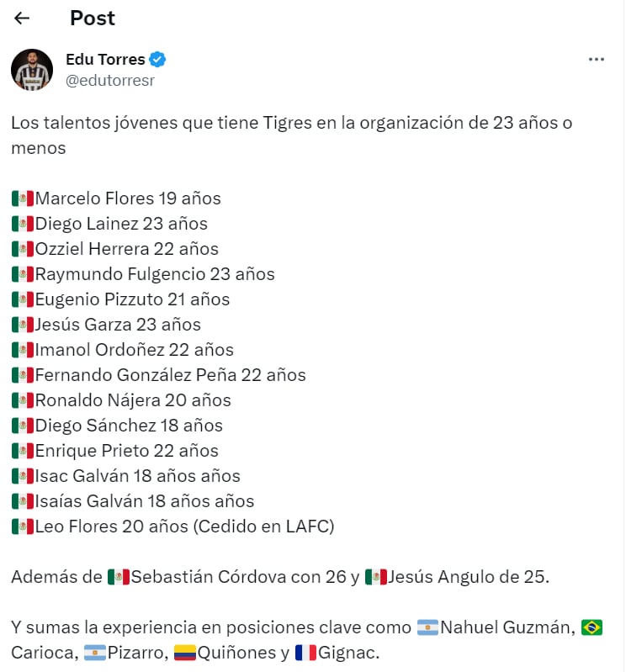This screenshot has width=626, height=672.
Task: Click the Leo Flores LAFC line
Action: point(184,526)
